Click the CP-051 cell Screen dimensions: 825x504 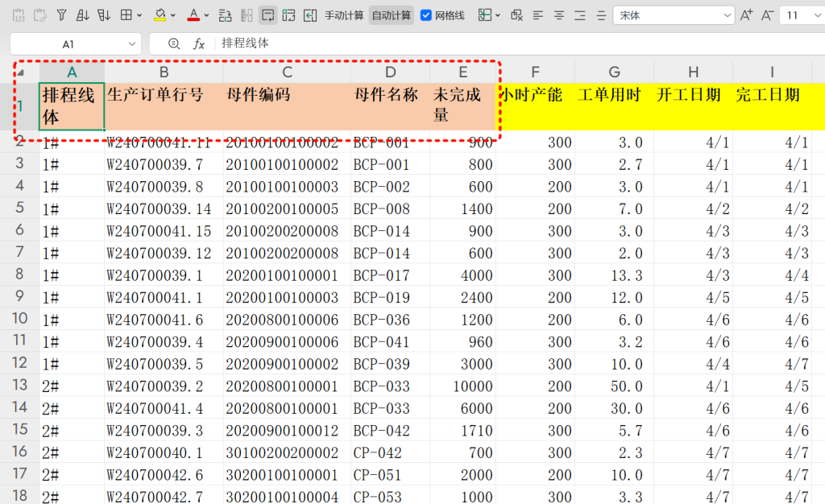390,474
